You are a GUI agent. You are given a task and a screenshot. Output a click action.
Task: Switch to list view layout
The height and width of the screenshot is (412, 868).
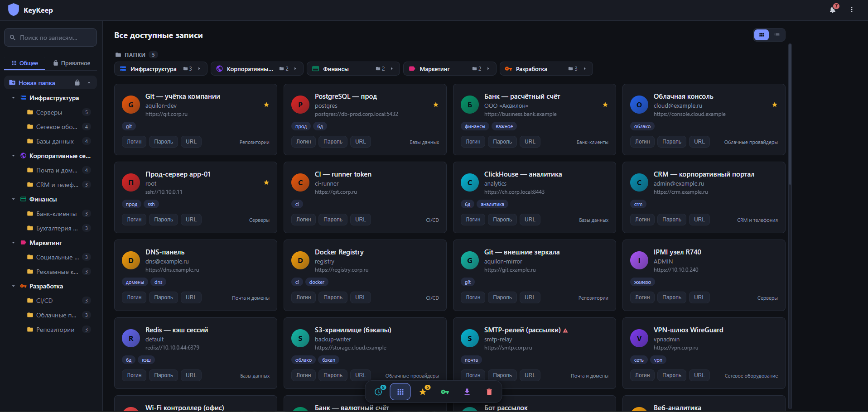coord(777,35)
